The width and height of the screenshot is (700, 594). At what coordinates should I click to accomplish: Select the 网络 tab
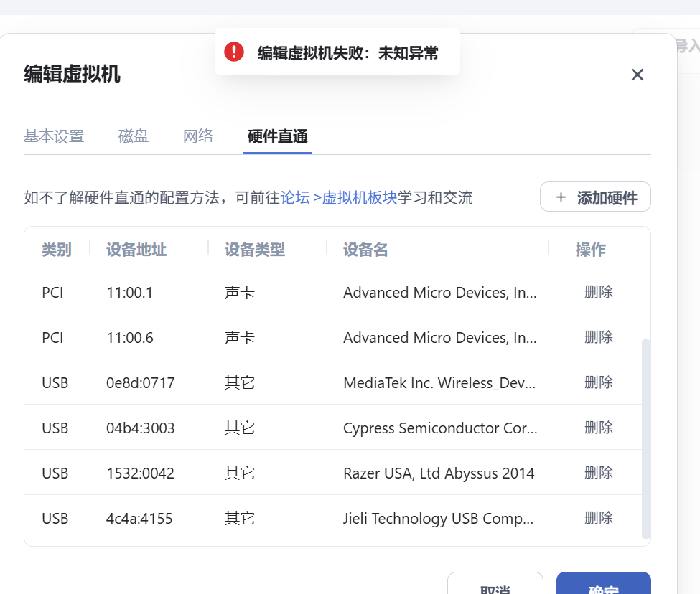[198, 136]
